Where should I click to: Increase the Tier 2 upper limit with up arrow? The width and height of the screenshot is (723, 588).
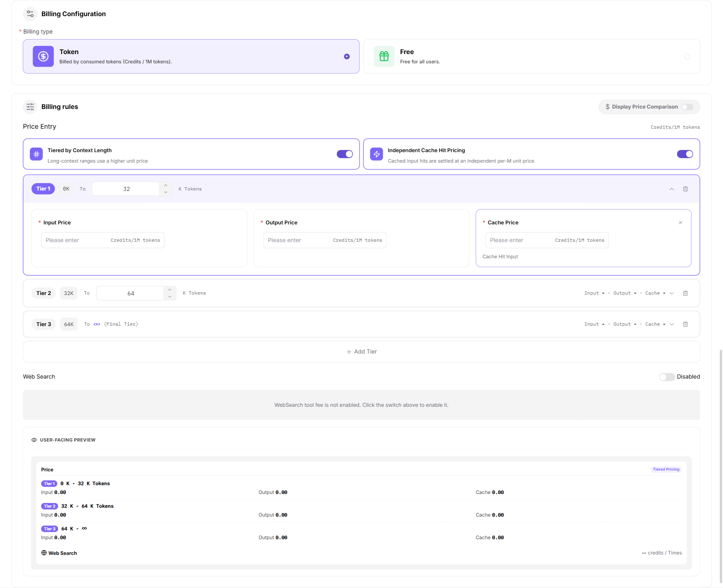point(170,290)
